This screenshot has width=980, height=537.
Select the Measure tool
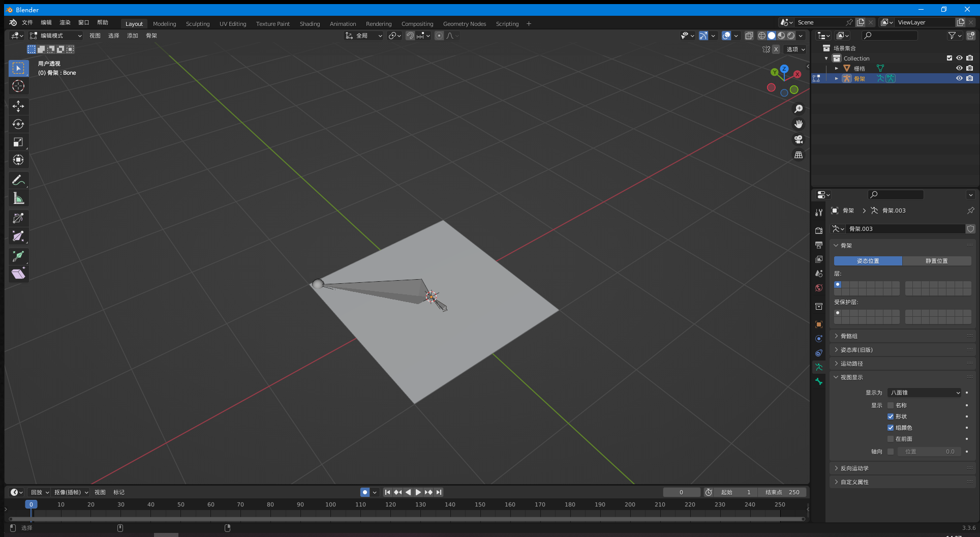point(18,198)
